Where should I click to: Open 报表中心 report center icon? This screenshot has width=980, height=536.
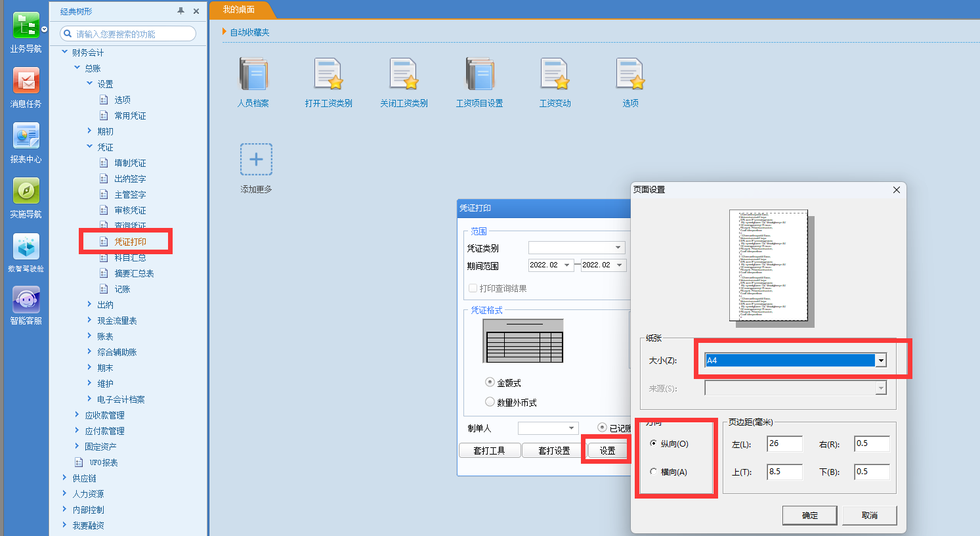click(26, 137)
